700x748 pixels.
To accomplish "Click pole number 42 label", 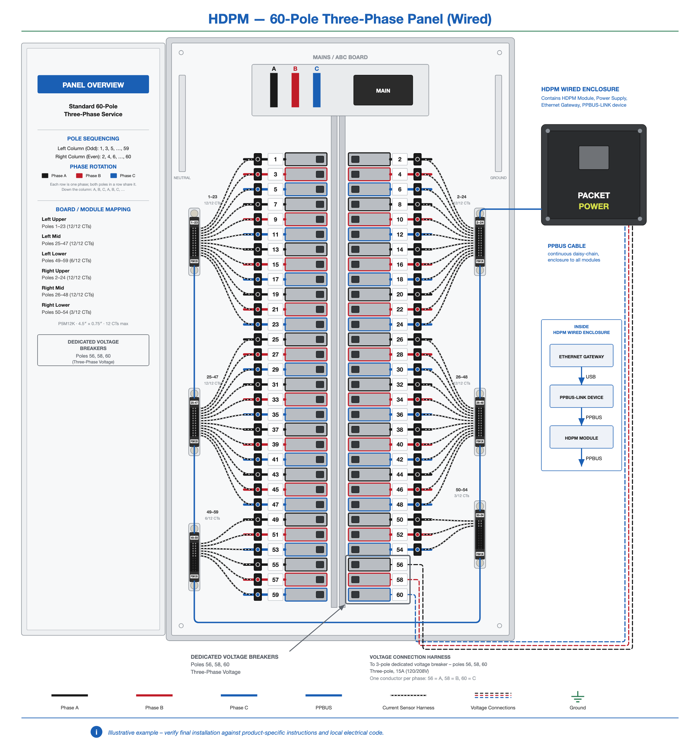I will tap(400, 459).
